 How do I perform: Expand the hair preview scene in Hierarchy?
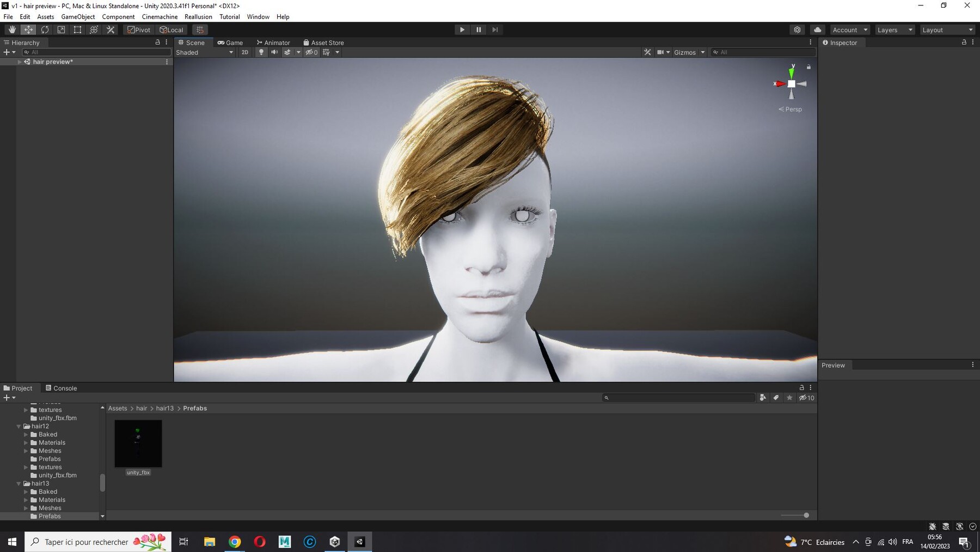click(20, 62)
